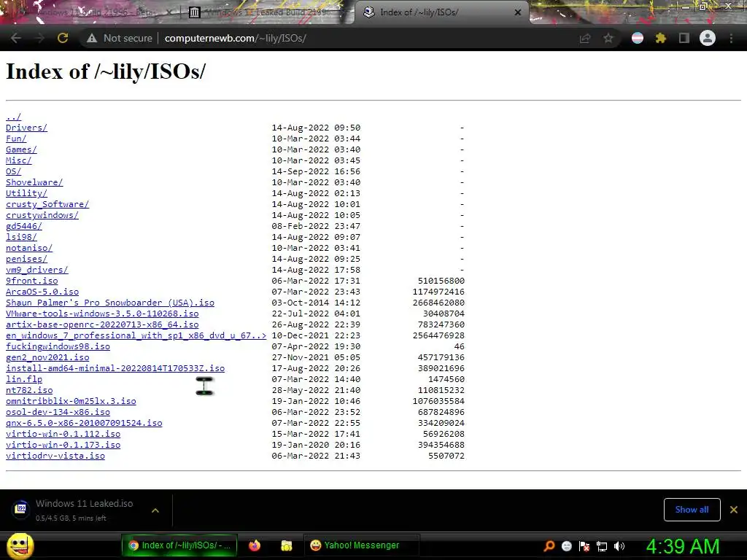
Task: Select the Index of /~lily/ISOs/ tab
Action: point(441,12)
